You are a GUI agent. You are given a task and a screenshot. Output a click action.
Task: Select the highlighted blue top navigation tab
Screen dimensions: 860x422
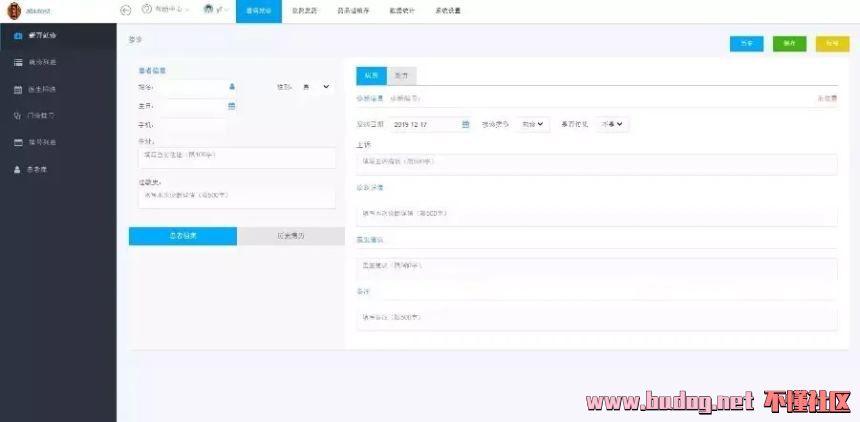(x=259, y=12)
